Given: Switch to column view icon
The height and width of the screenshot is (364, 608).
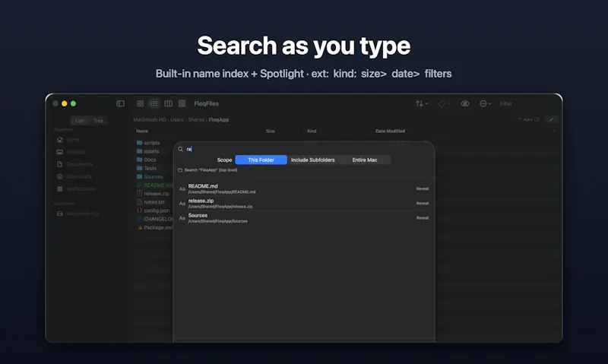Looking at the screenshot, I should click(168, 103).
